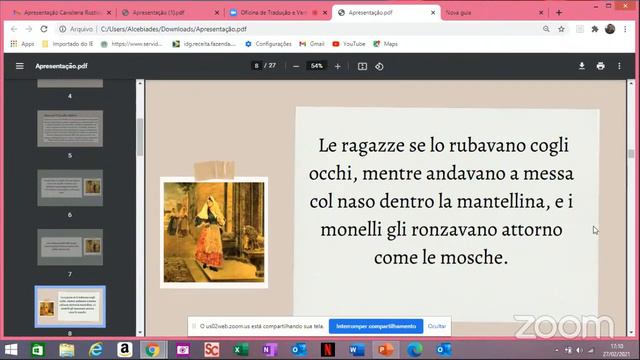The image size is (640, 360).
Task: Zoom out the PDF with minus button
Action: [296, 67]
